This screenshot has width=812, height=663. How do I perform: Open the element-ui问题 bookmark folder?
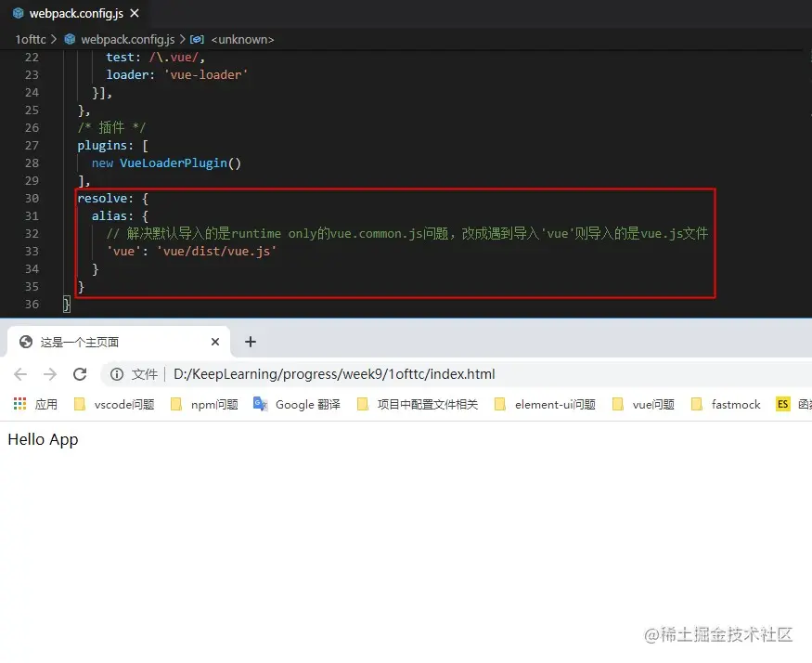(545, 404)
